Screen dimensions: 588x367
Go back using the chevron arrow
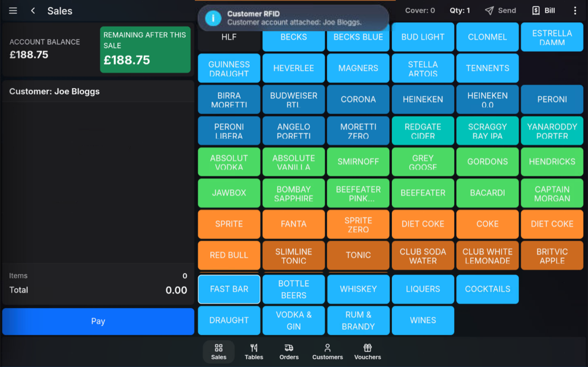[33, 11]
